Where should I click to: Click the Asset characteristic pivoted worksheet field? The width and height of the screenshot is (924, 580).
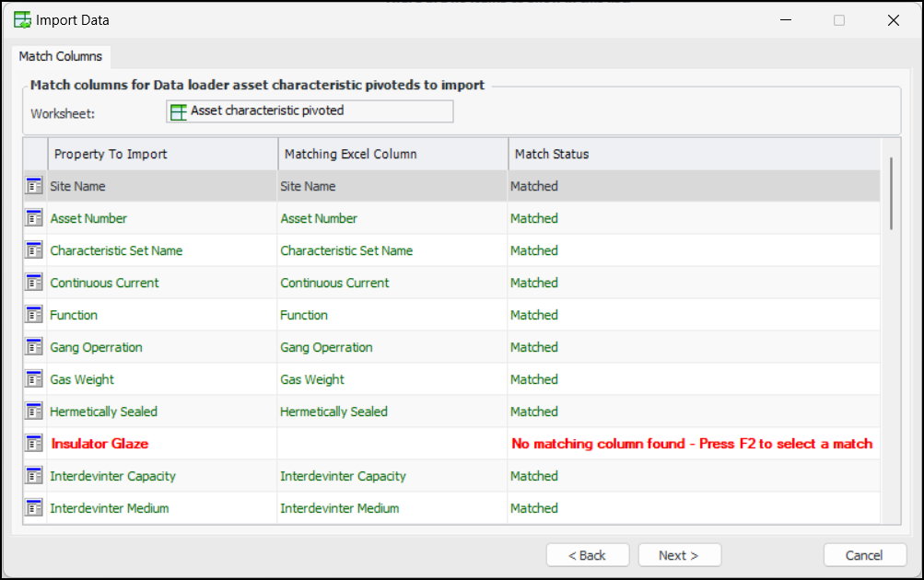(310, 110)
